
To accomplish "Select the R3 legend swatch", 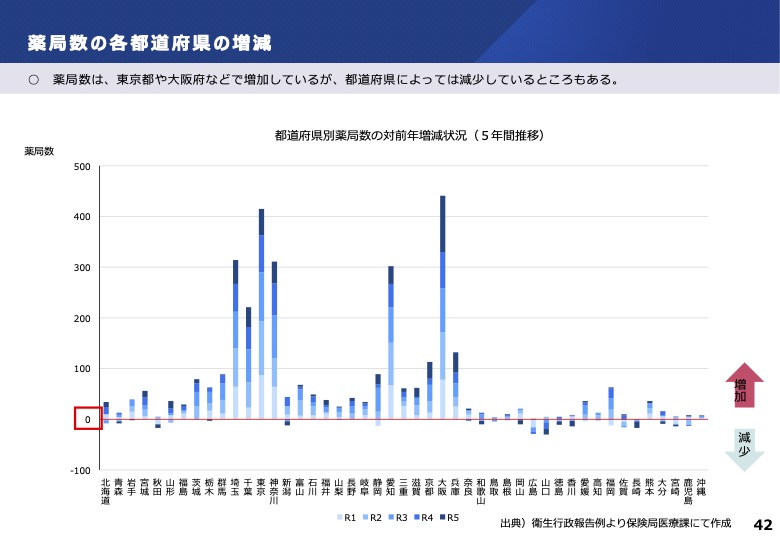I will click(391, 518).
